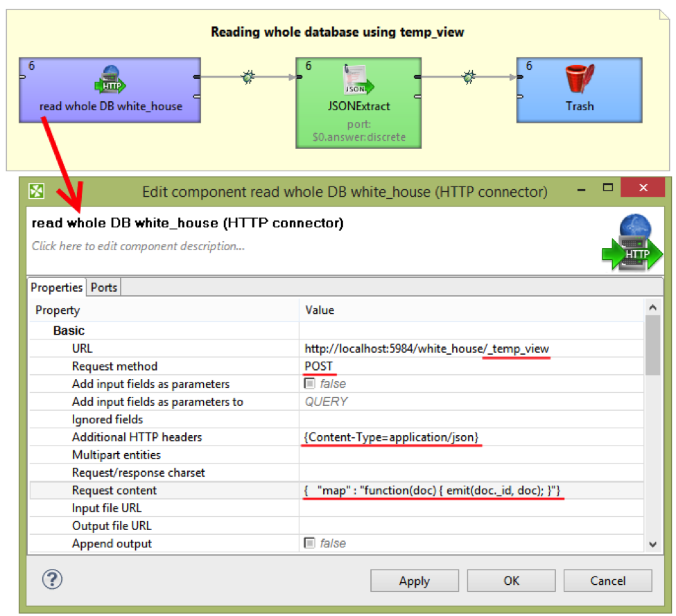Edit the URL value field
Screen dimensions: 676x616
[x=426, y=349]
